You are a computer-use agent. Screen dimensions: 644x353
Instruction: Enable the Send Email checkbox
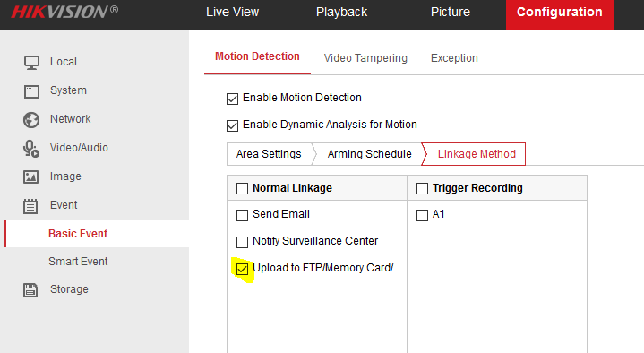pos(243,215)
